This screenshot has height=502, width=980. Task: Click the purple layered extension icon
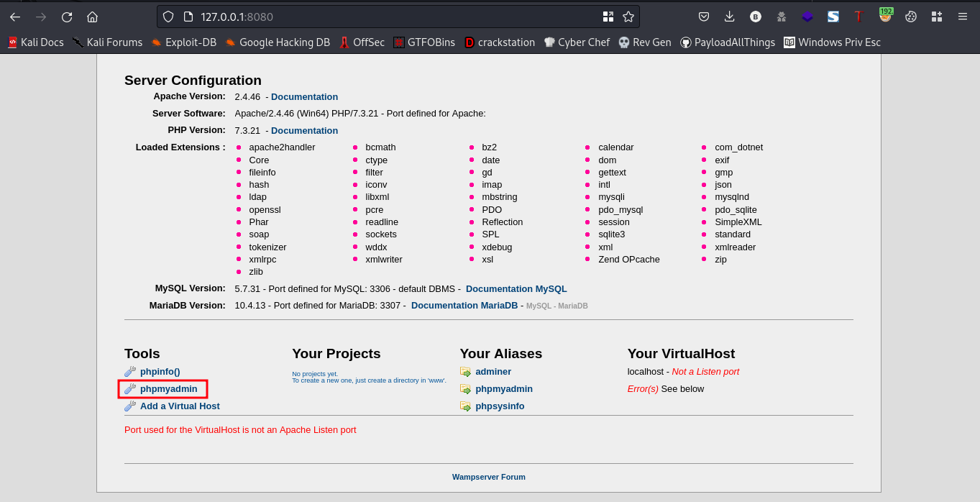[807, 17]
